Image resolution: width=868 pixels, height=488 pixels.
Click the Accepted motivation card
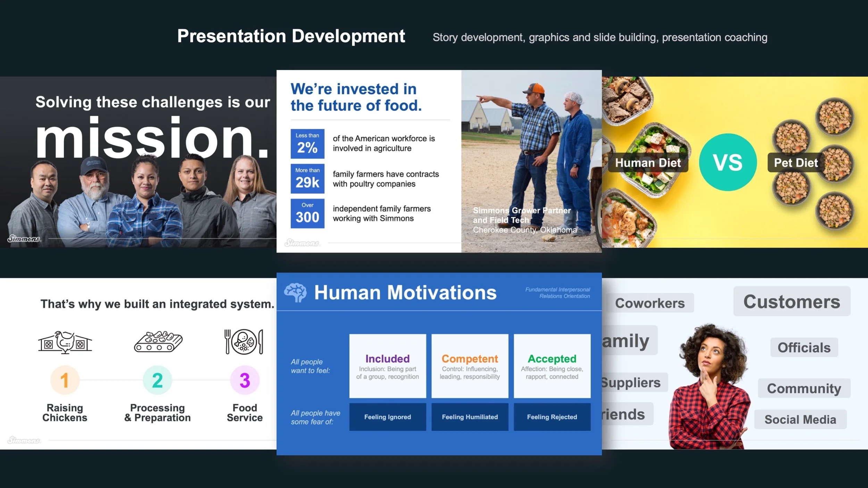(552, 366)
